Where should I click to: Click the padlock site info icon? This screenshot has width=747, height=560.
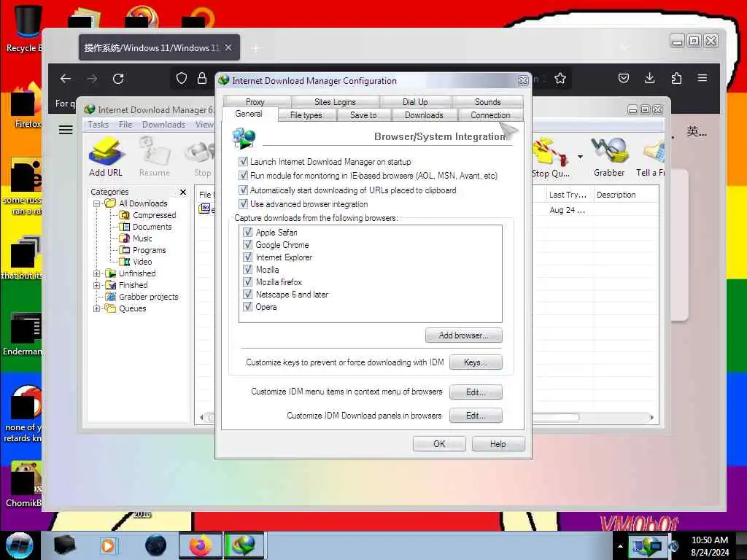coord(202,78)
